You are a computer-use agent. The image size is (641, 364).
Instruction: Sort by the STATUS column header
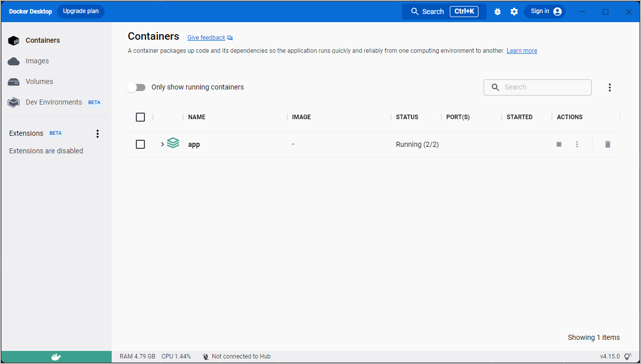click(x=407, y=117)
